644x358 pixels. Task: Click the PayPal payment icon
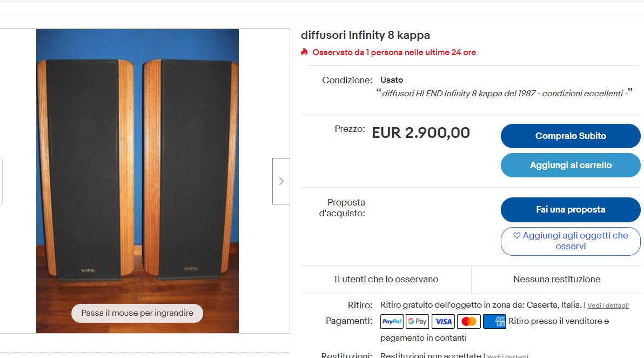(392, 321)
